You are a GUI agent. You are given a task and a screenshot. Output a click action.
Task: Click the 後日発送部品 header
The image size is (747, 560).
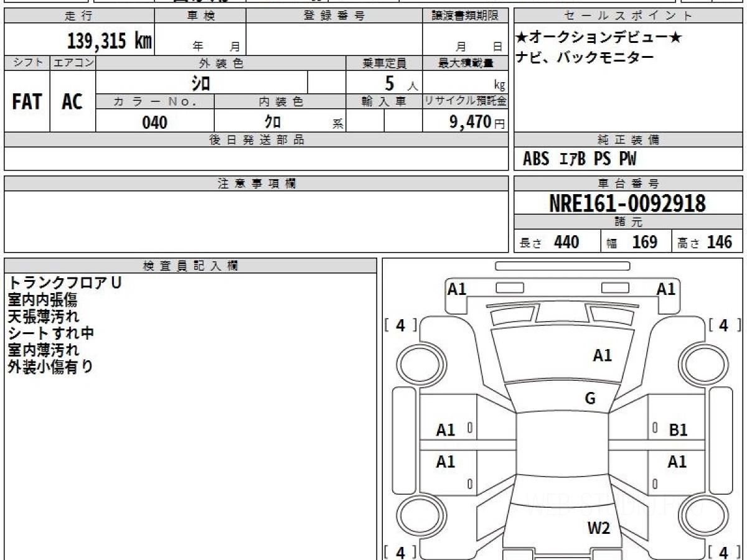[256, 140]
